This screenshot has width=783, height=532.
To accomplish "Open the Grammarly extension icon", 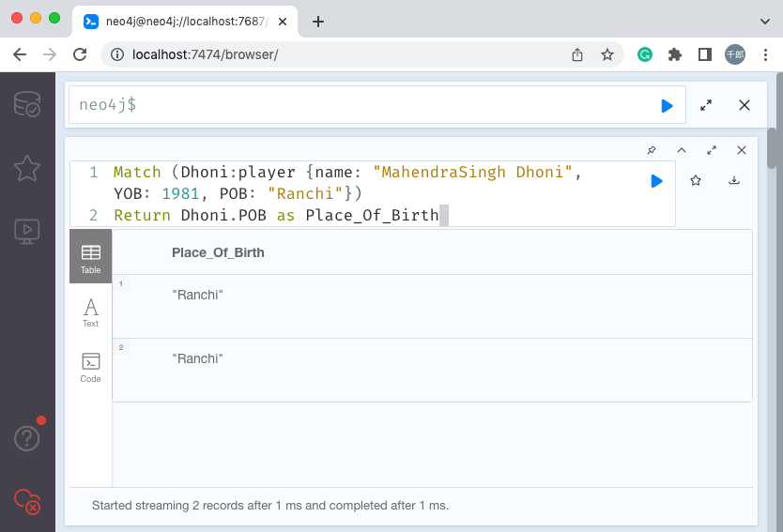I will point(645,54).
